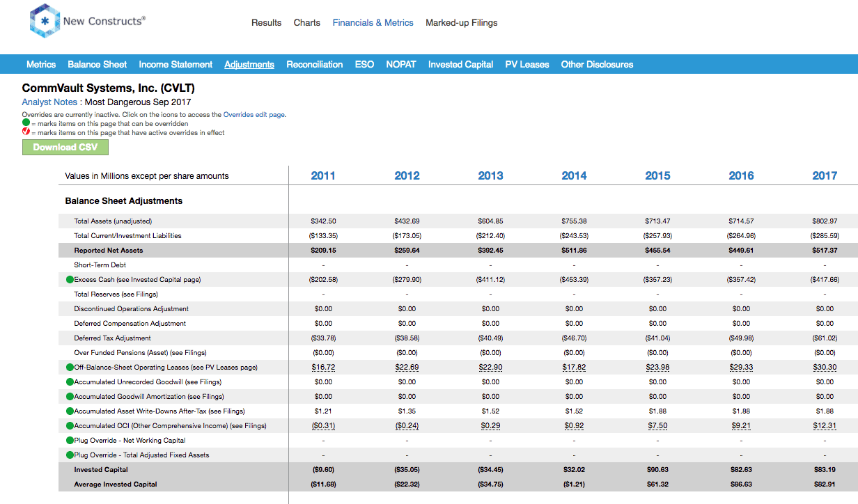The width and height of the screenshot is (858, 504).
Task: Click the Balance Sheet Adjustments section heading
Action: 124,201
